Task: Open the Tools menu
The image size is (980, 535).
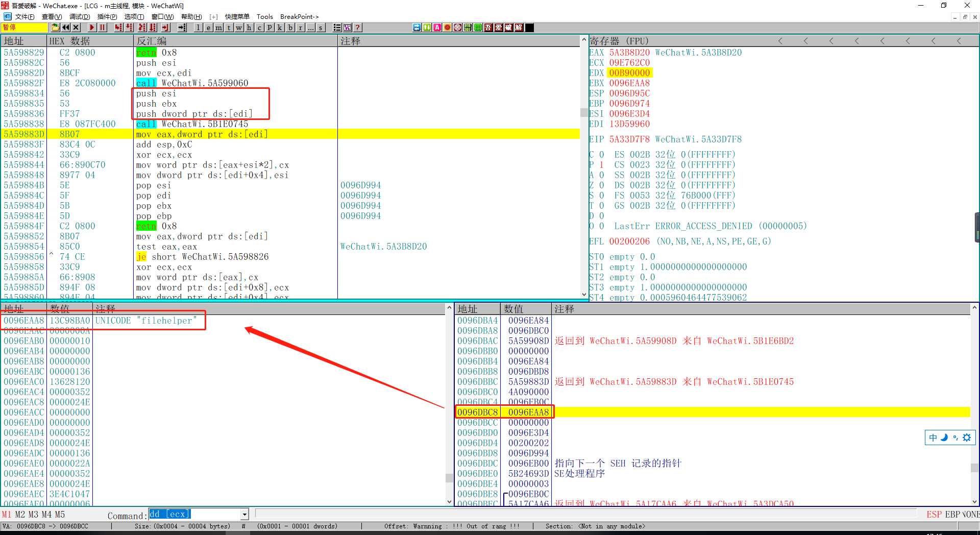Action: click(265, 17)
